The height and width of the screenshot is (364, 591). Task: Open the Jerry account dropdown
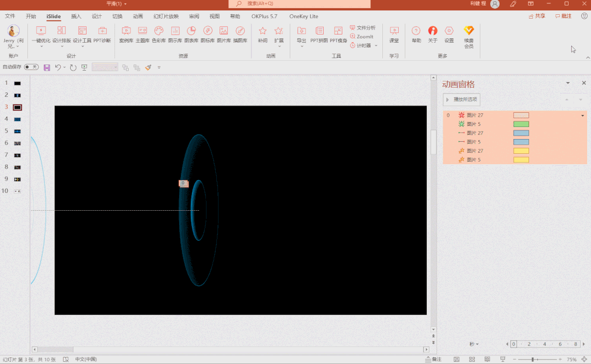click(18, 47)
